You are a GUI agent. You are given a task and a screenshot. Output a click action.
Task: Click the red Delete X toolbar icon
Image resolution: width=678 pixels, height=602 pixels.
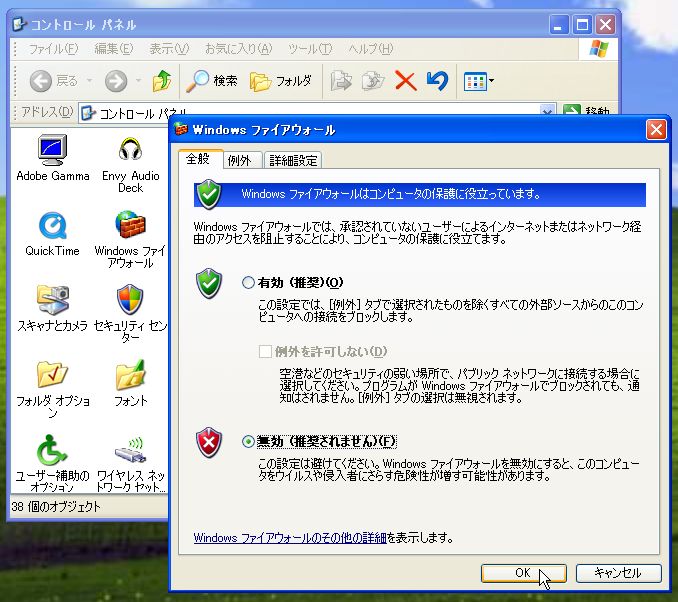(x=406, y=81)
